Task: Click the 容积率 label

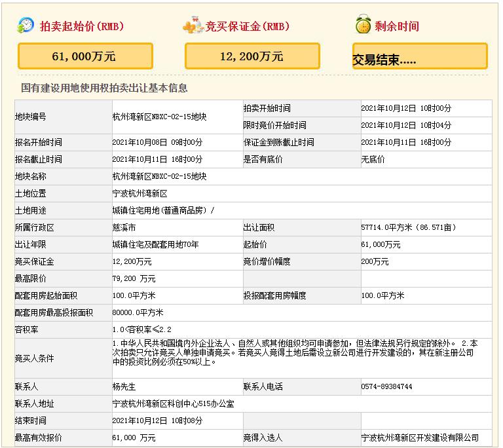Action: (x=27, y=329)
